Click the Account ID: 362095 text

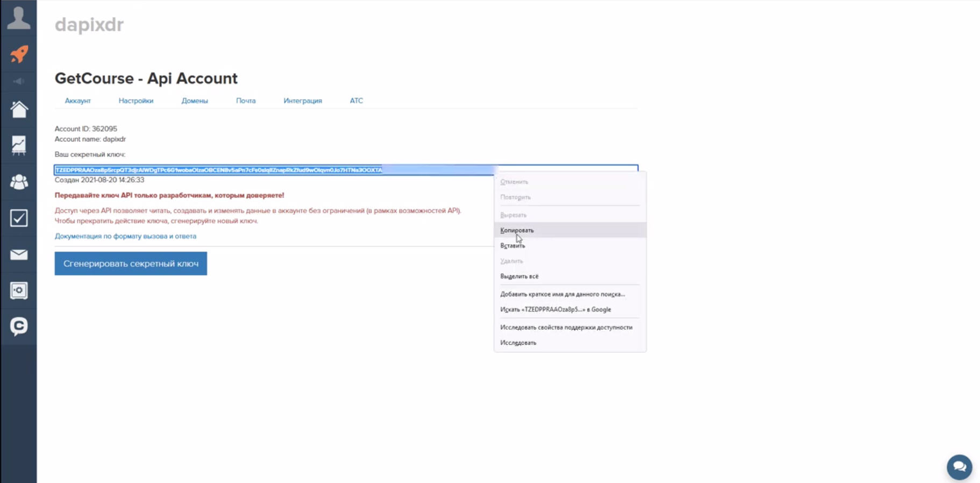(x=86, y=129)
